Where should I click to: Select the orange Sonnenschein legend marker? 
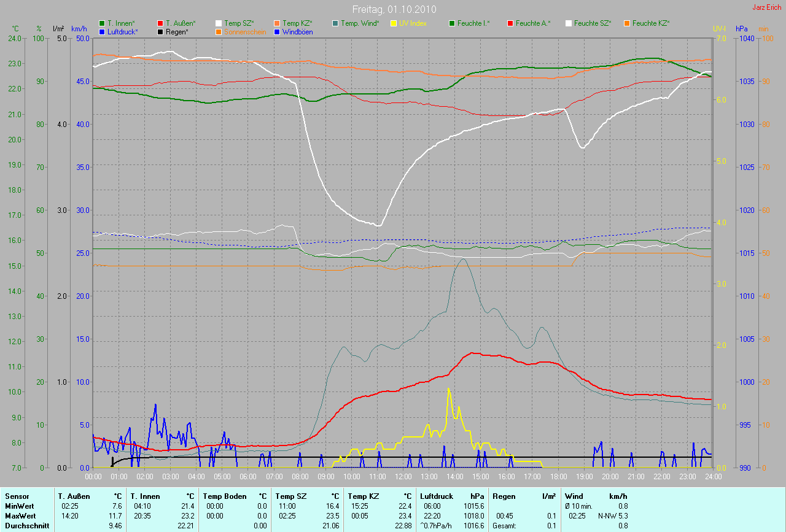[219, 31]
